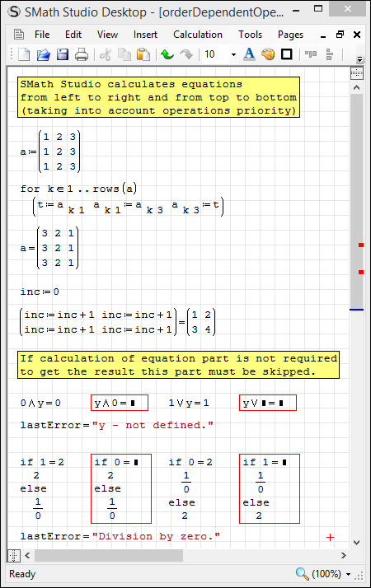Open the Tools menu
The width and height of the screenshot is (371, 588).
(250, 35)
